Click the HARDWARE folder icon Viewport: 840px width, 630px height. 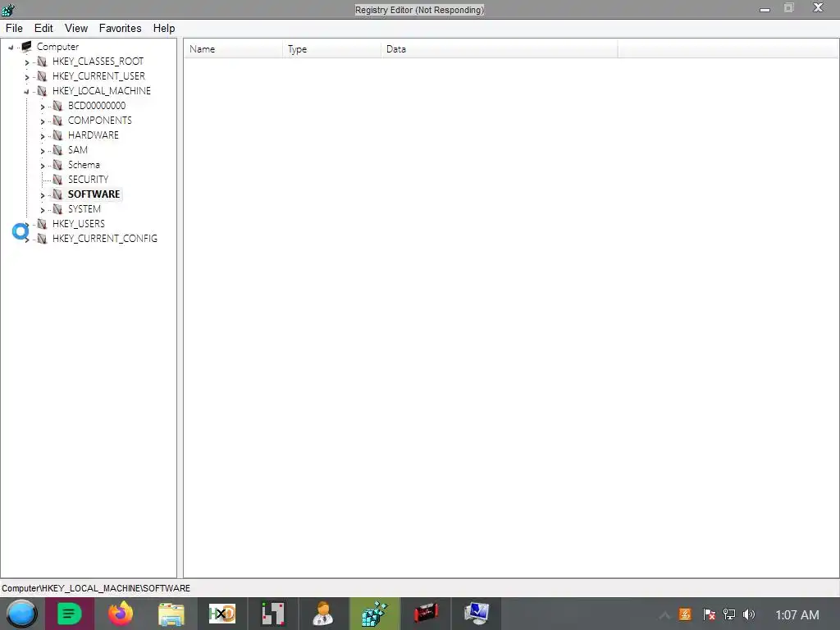point(57,135)
